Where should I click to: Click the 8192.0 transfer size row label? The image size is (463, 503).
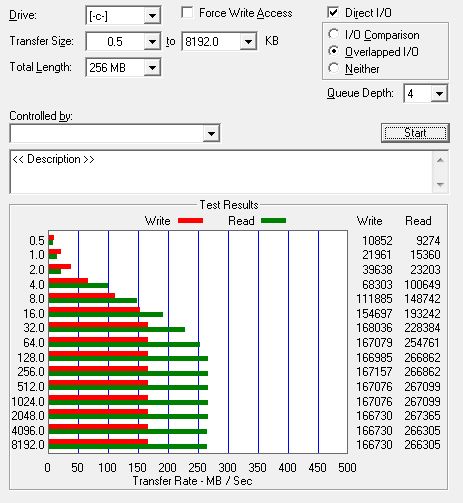pyautogui.click(x=28, y=445)
